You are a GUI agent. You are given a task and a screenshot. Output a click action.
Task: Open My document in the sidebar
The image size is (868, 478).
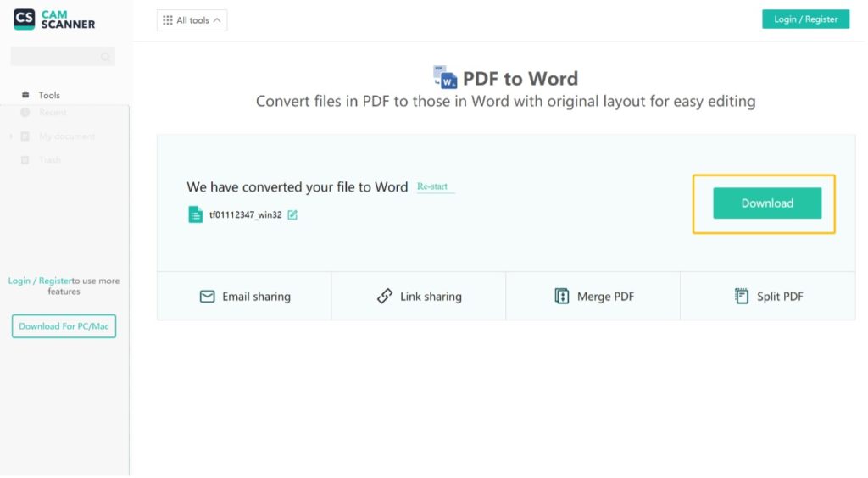pos(67,136)
